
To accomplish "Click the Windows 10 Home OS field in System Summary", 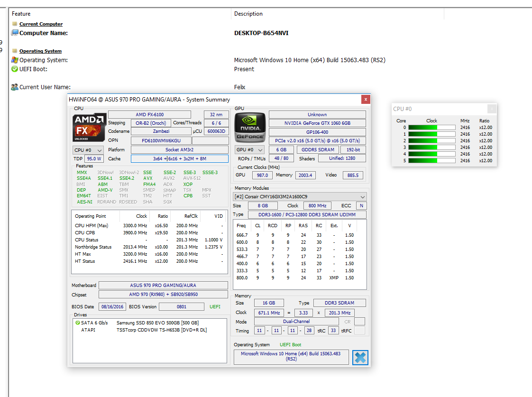I will 291,356.
